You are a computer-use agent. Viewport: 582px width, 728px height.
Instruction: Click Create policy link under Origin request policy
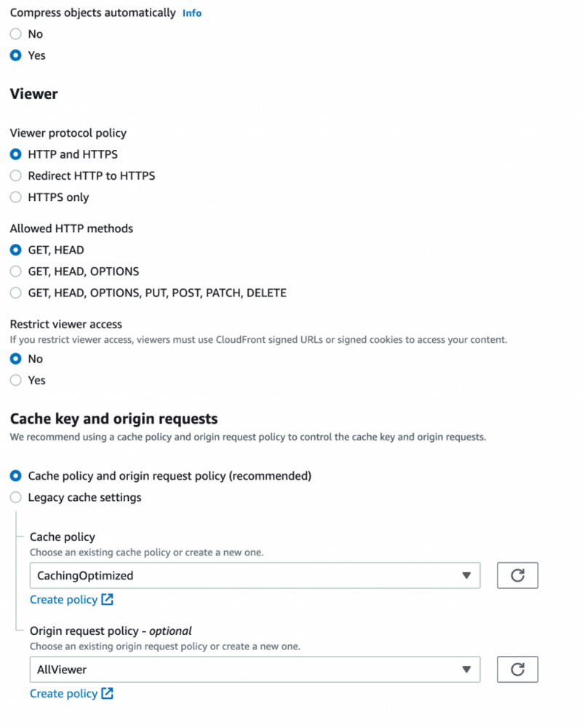click(x=63, y=694)
